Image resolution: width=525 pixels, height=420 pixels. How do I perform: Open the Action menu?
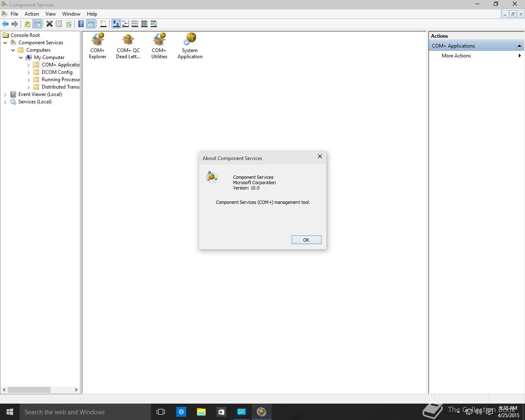(x=32, y=14)
